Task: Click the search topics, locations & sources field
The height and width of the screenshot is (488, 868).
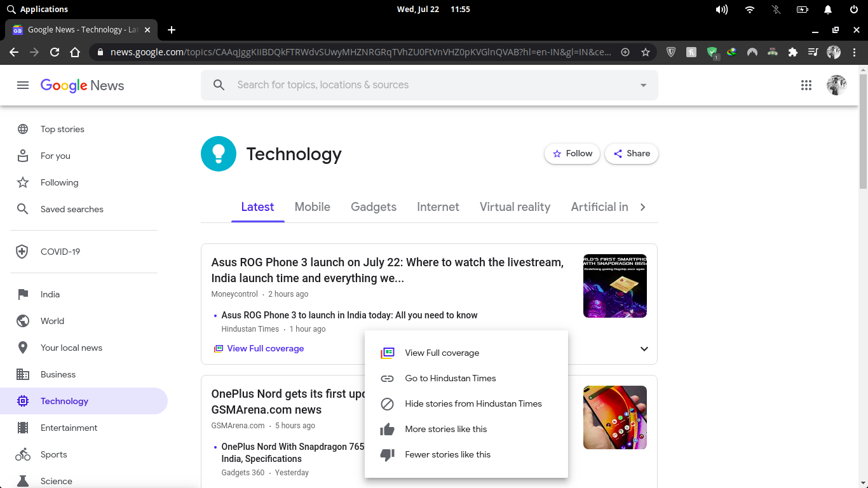Action: (430, 85)
